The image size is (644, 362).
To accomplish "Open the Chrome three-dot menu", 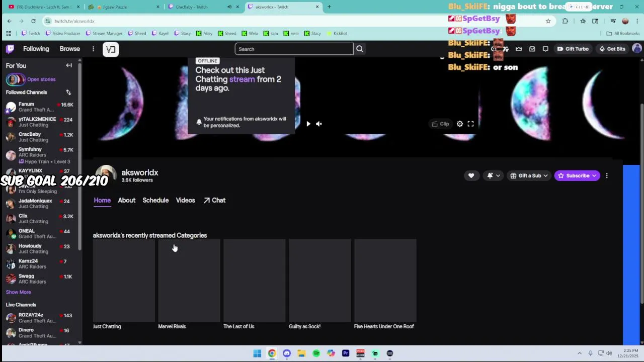I will pos(637,21).
